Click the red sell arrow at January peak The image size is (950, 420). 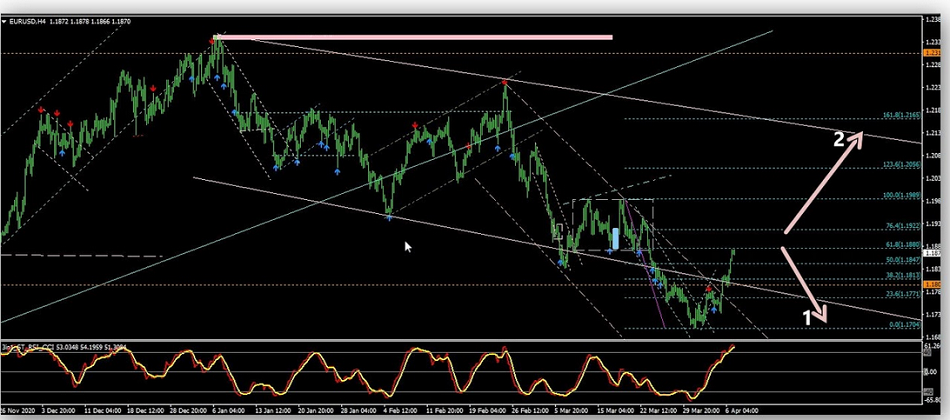[215, 39]
